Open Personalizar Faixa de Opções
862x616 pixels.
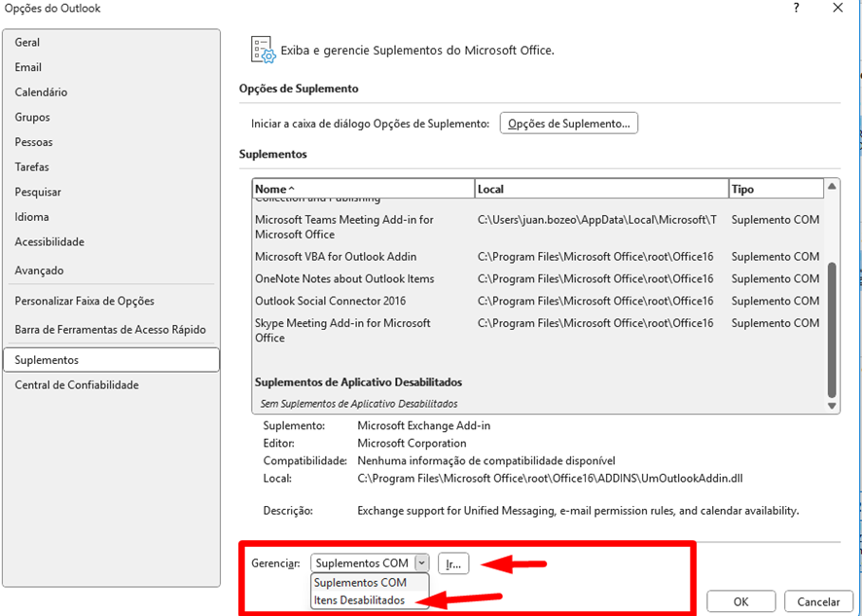[x=85, y=302]
